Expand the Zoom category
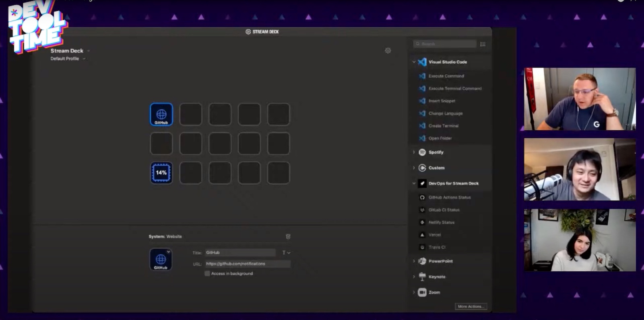Screen dimensions: 644x320 pos(414,292)
